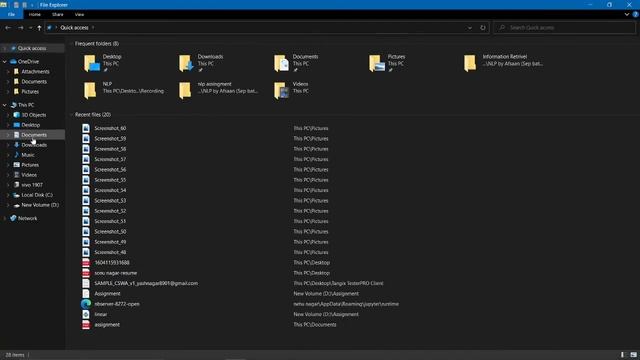Select the assignment PDF in Documents

coord(107,325)
